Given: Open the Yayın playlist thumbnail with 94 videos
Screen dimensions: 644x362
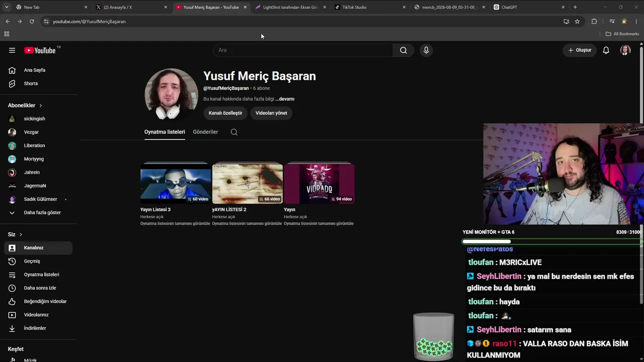Looking at the screenshot, I should pos(319,184).
